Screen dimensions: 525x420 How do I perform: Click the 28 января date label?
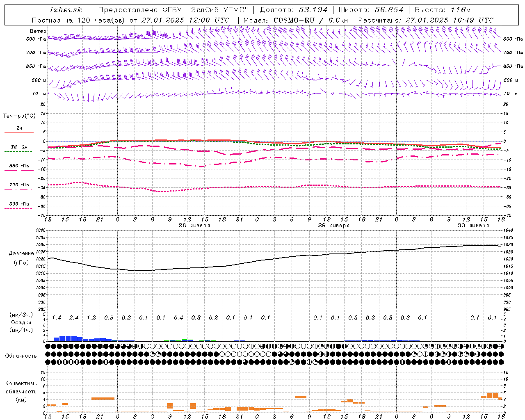point(194,226)
